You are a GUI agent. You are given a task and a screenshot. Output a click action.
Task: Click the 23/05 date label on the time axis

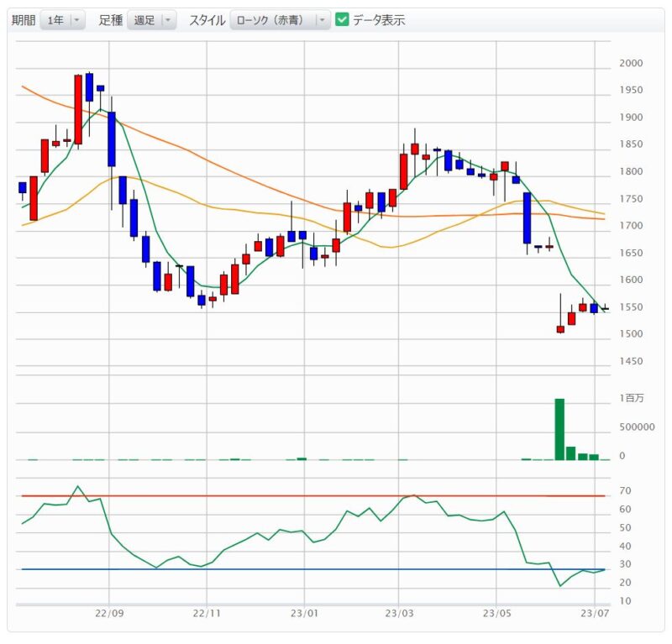point(497,613)
